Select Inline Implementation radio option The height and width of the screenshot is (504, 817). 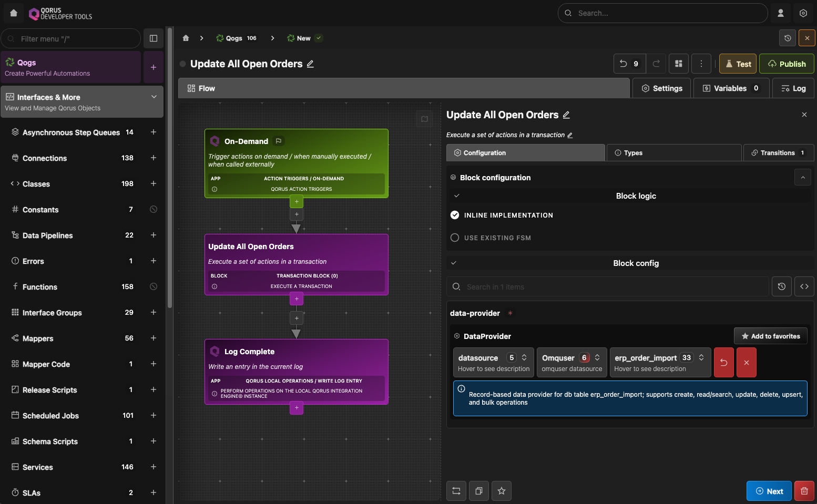(455, 215)
